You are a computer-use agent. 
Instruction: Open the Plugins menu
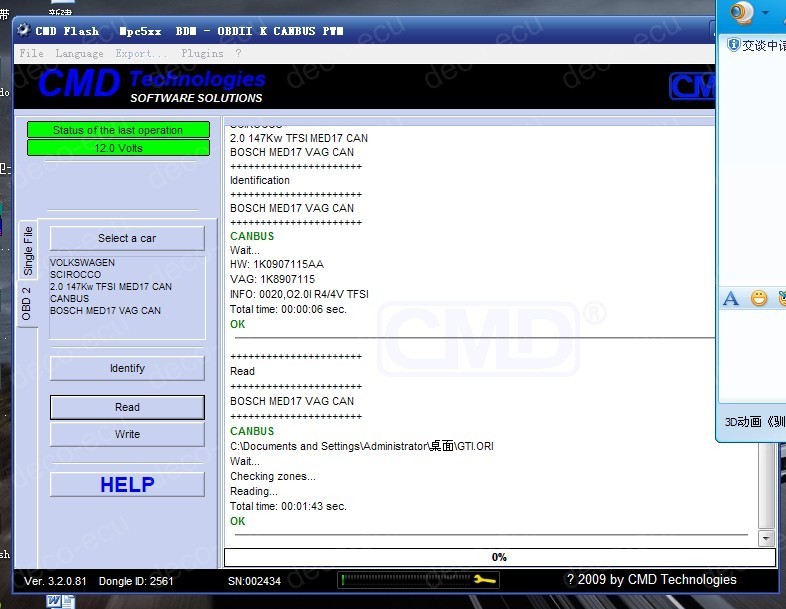pyautogui.click(x=203, y=53)
